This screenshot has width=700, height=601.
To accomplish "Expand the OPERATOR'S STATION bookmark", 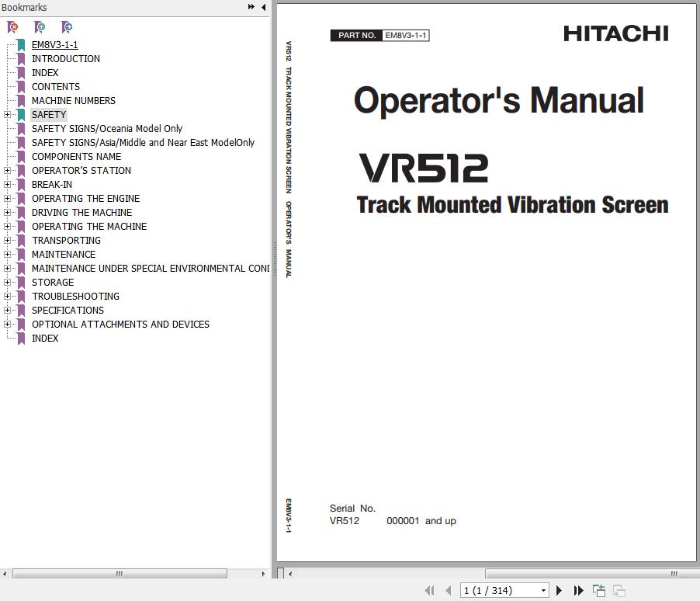I will click(x=7, y=170).
